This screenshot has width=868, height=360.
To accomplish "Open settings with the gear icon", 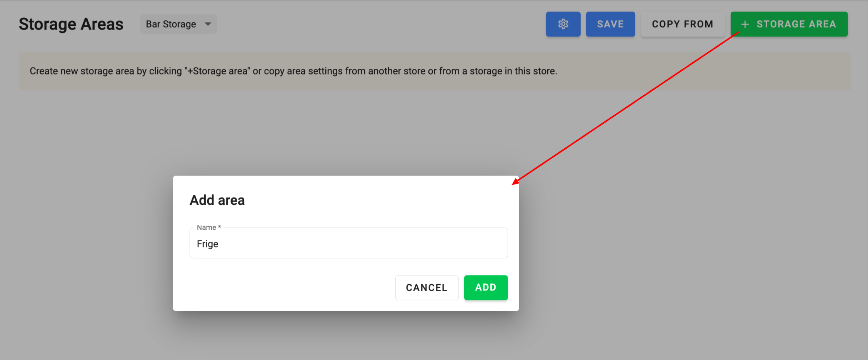I will [x=563, y=24].
